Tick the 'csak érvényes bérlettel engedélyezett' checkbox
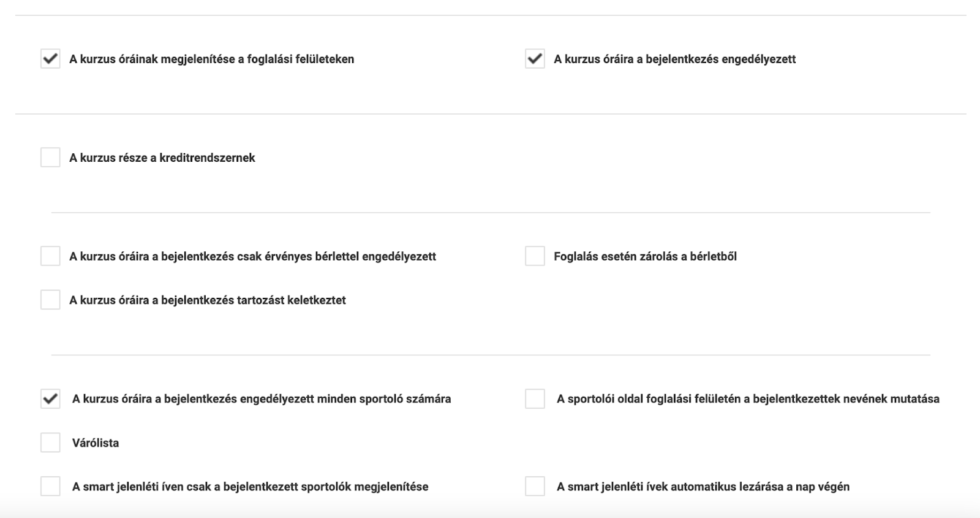 coord(50,256)
